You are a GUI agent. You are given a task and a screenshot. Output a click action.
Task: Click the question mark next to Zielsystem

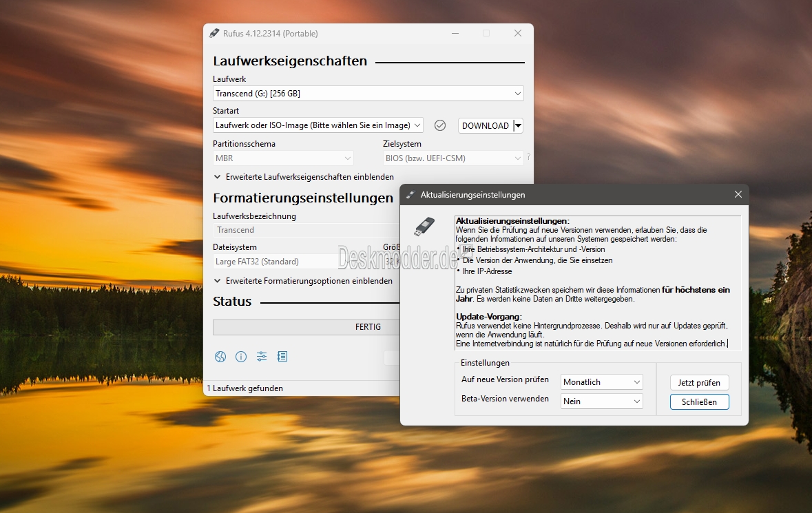pyautogui.click(x=528, y=157)
